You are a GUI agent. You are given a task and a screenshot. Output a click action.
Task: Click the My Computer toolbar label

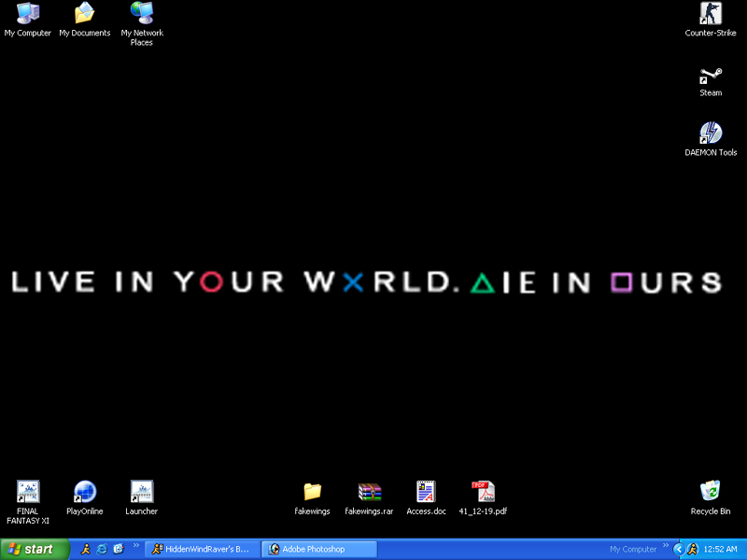[x=633, y=549]
